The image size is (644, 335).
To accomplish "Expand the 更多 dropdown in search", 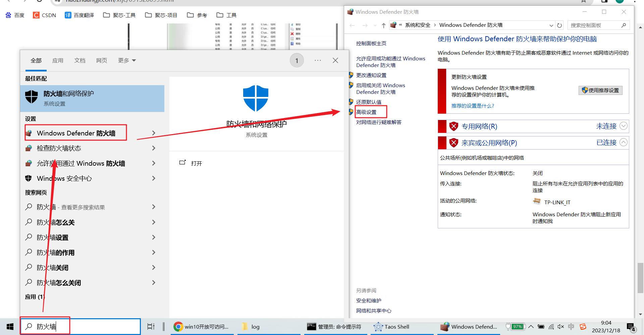I will click(127, 60).
